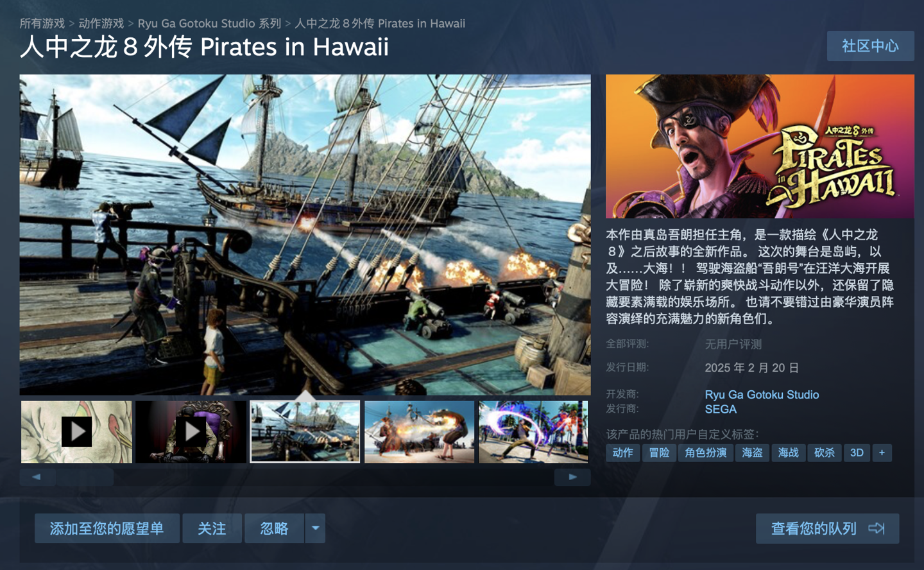The height and width of the screenshot is (570, 924).
Task: Open the SEGA publisher link
Action: (721, 410)
